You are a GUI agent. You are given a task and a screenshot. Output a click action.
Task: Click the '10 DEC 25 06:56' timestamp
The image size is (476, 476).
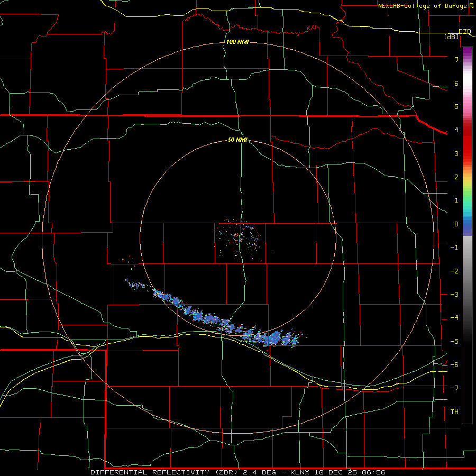pyautogui.click(x=350, y=472)
